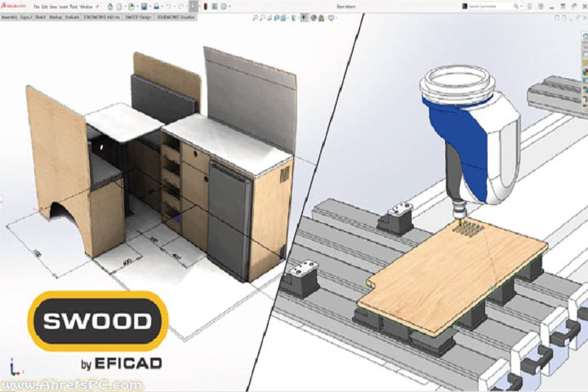Click Previous View icon
Image resolution: width=588 pixels, height=392 pixels.
[269, 18]
